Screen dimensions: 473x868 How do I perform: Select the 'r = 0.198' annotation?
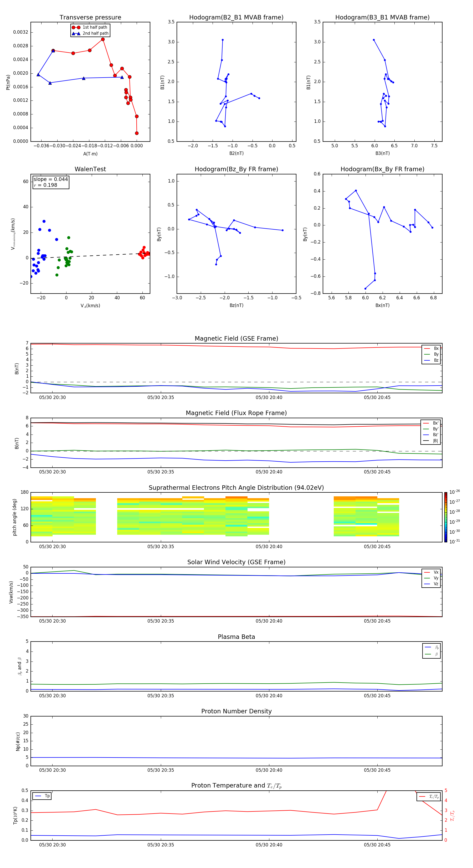(45, 185)
